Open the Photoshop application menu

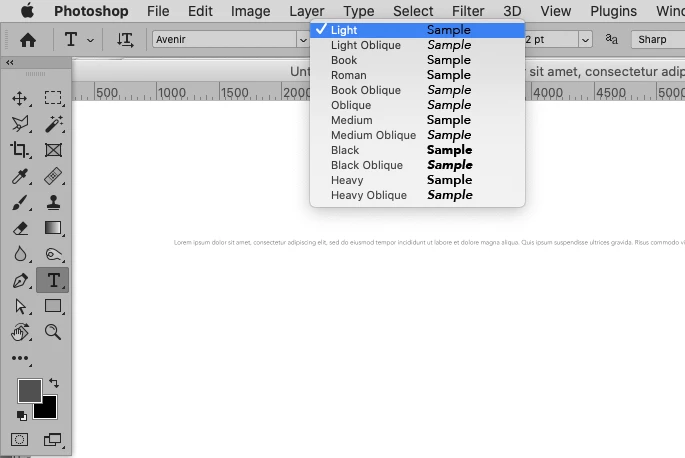pos(91,11)
